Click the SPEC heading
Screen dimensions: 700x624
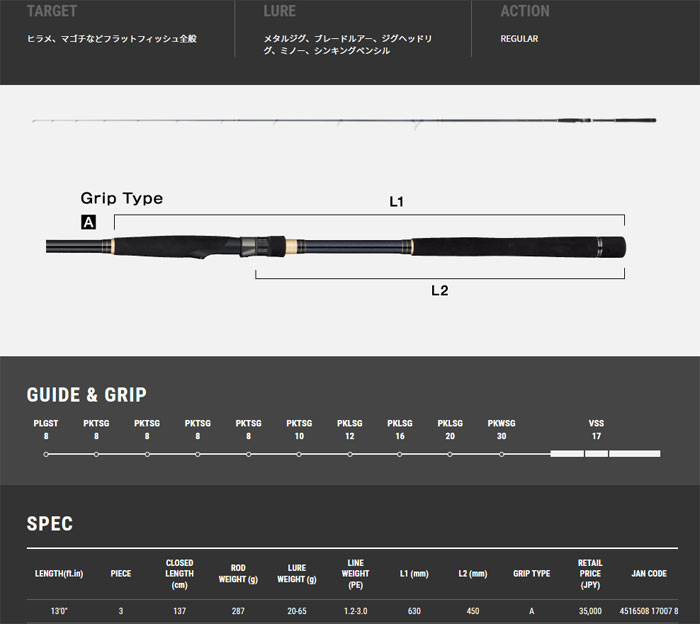[x=50, y=524]
